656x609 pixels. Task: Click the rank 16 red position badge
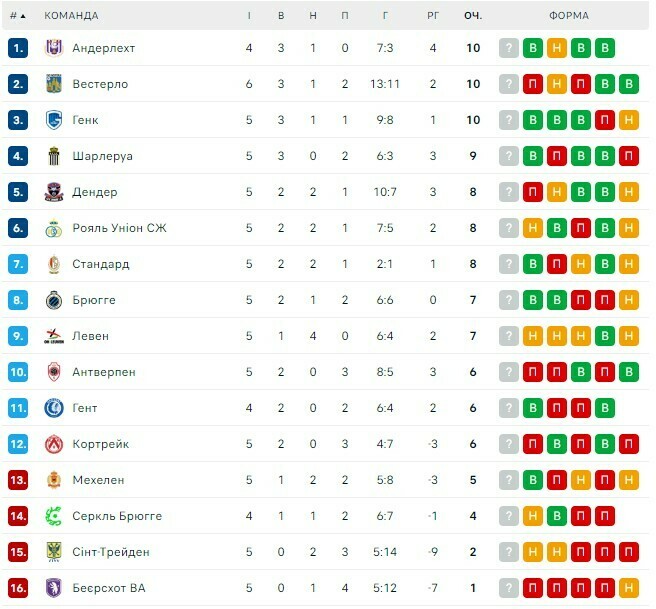tap(18, 588)
